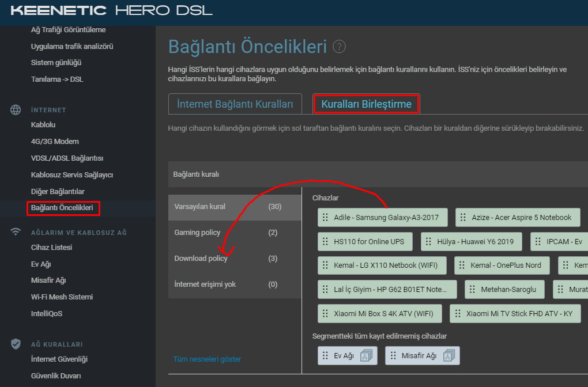Click the (0) count beside İnternet erişimi yok
The height and width of the screenshot is (387, 588).
273,284
